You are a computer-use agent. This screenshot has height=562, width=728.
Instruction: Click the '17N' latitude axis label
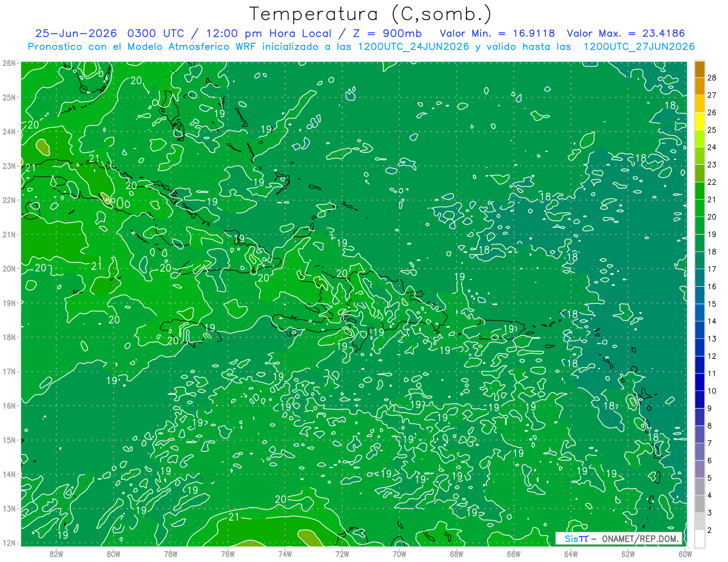coord(9,371)
